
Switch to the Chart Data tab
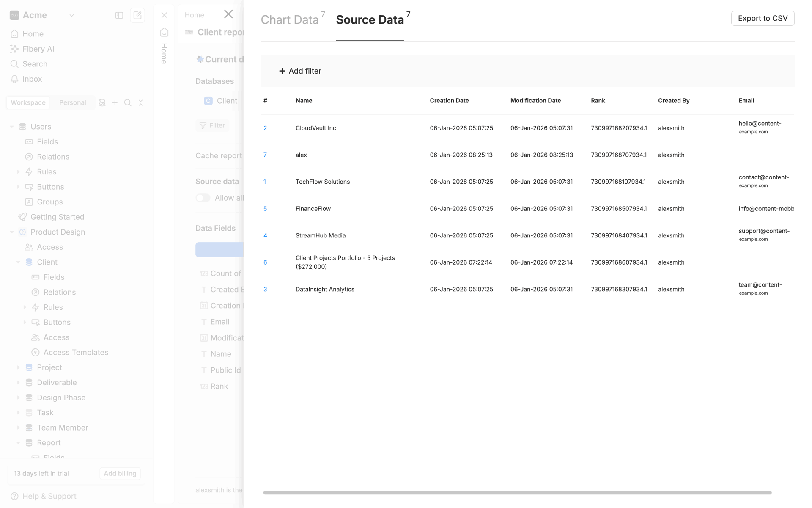290,20
